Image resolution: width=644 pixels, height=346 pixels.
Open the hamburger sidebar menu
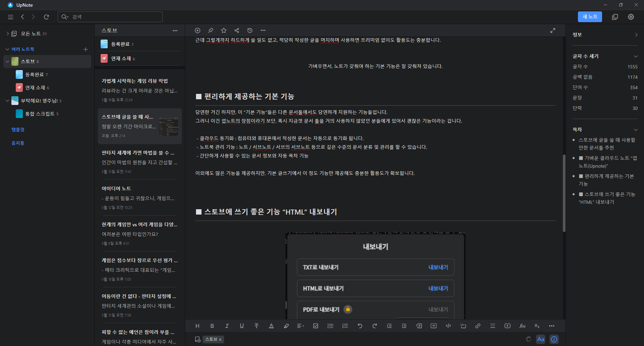tap(10, 17)
